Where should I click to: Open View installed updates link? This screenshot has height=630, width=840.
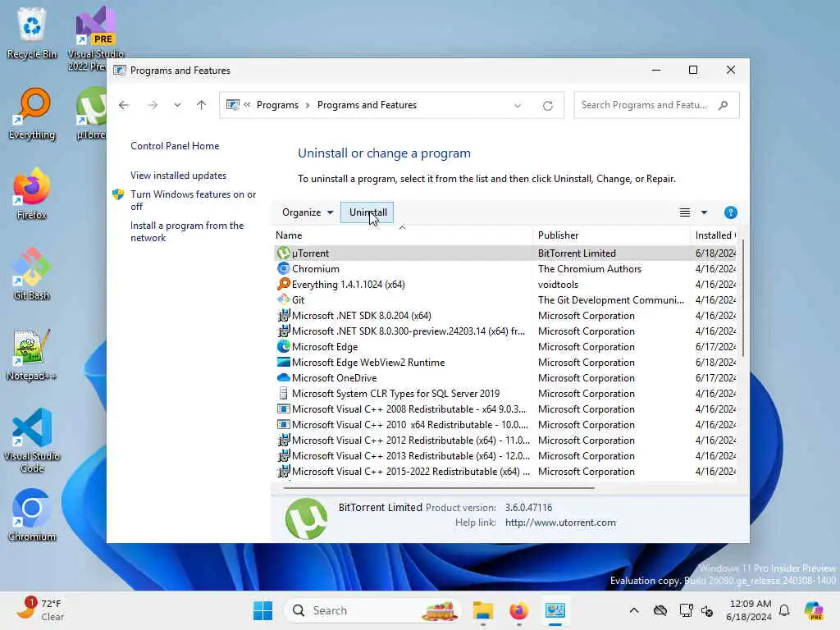coord(178,176)
